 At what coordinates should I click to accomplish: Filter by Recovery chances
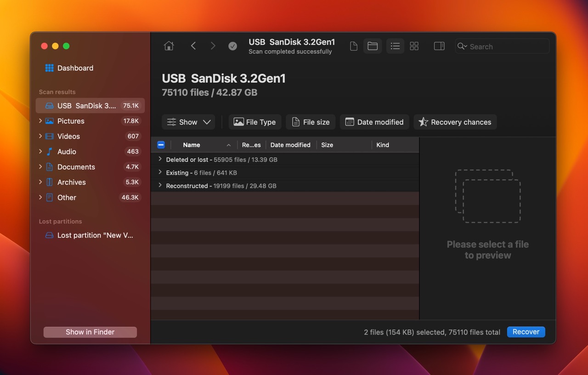(455, 122)
